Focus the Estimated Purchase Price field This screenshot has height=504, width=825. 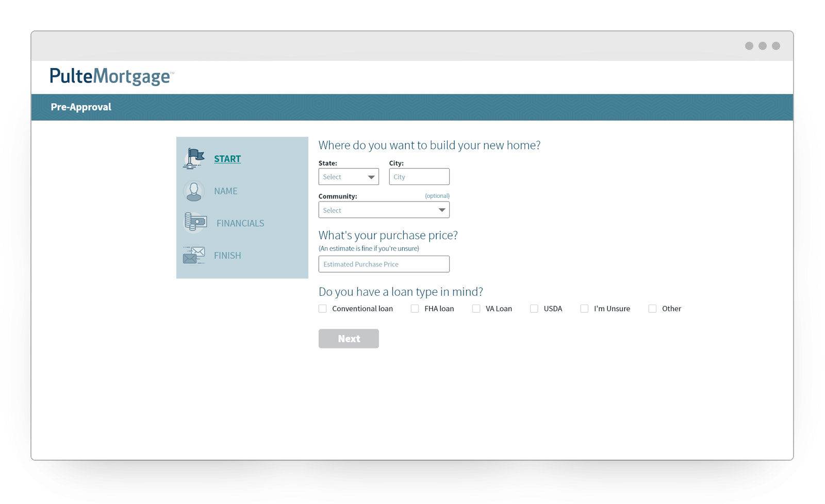point(384,264)
